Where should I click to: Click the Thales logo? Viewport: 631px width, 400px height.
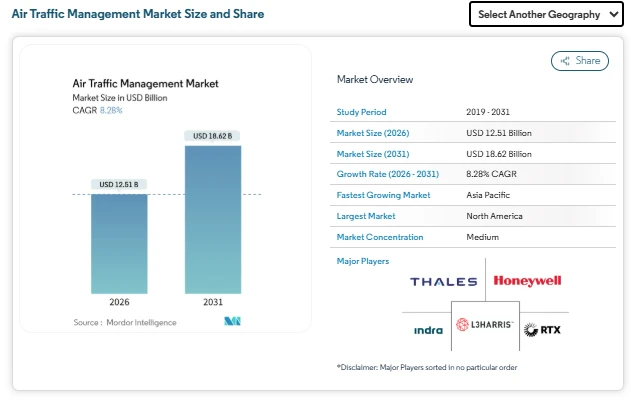[x=443, y=282]
